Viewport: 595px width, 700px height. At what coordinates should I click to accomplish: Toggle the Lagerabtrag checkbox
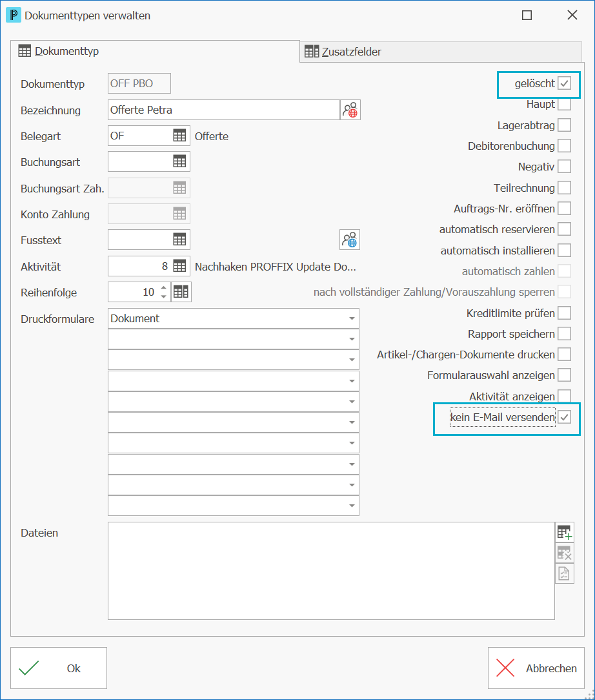[x=564, y=125]
